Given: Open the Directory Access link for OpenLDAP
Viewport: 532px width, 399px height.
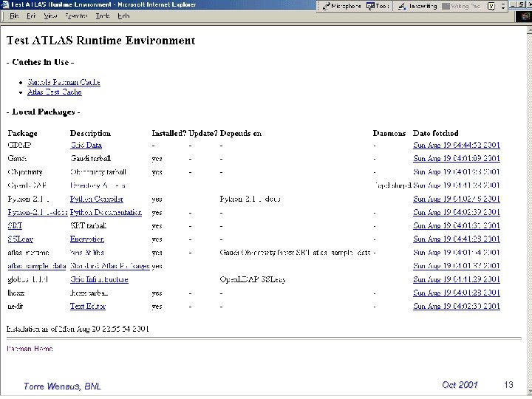Looking at the screenshot, I should click(x=98, y=185).
